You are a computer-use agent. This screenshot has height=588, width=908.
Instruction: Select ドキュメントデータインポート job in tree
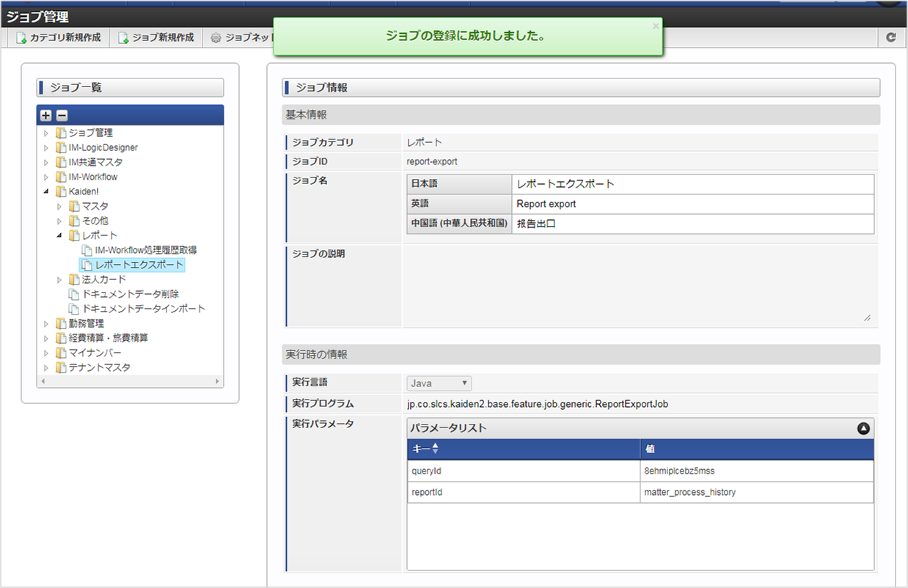click(x=144, y=309)
